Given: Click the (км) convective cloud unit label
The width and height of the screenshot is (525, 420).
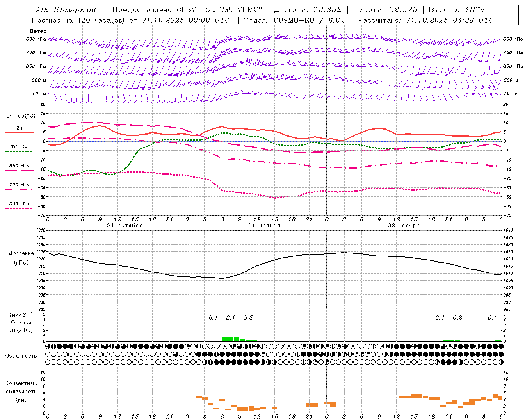Looking at the screenshot, I should (21, 399).
